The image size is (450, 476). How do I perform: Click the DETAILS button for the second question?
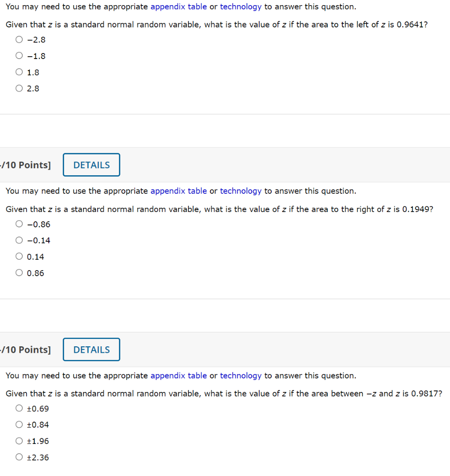(91, 165)
